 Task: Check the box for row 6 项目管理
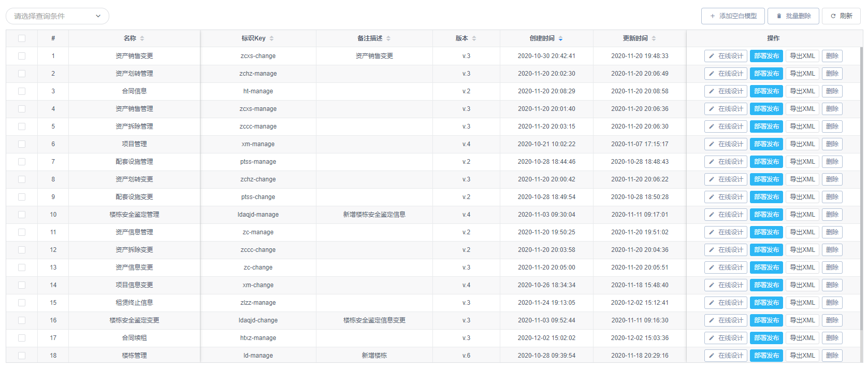pos(22,144)
